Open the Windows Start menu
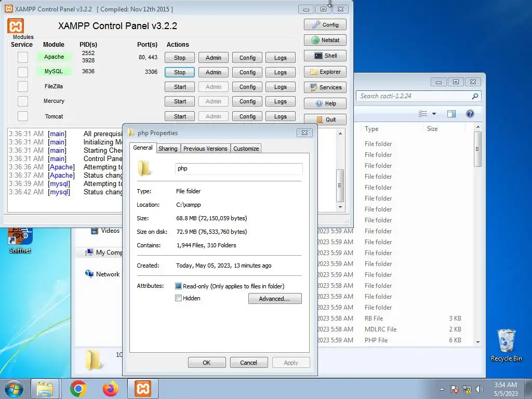Image resolution: width=532 pixels, height=399 pixels. [x=14, y=389]
